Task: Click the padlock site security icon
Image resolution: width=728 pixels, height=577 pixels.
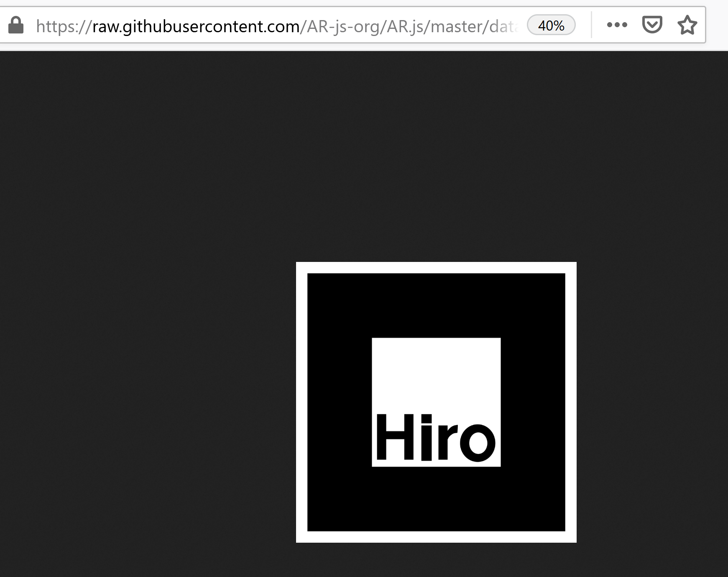Action: pyautogui.click(x=16, y=26)
